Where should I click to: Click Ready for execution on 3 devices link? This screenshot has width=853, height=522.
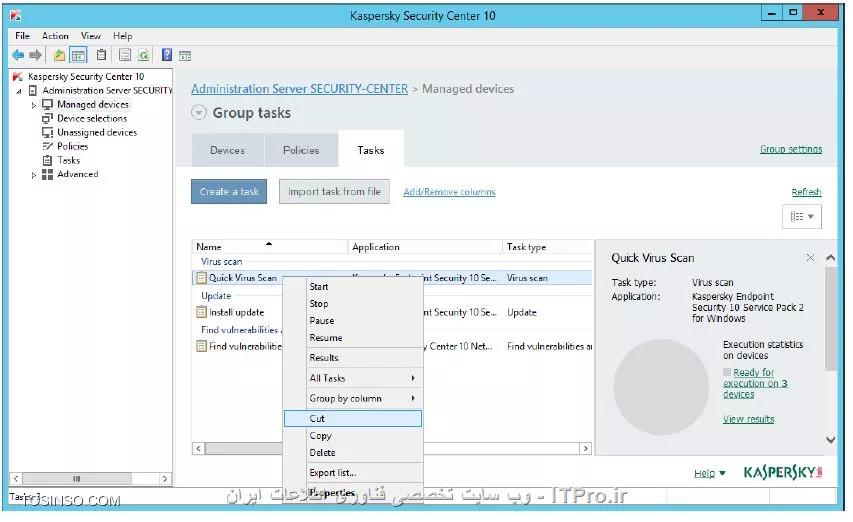coord(755,383)
